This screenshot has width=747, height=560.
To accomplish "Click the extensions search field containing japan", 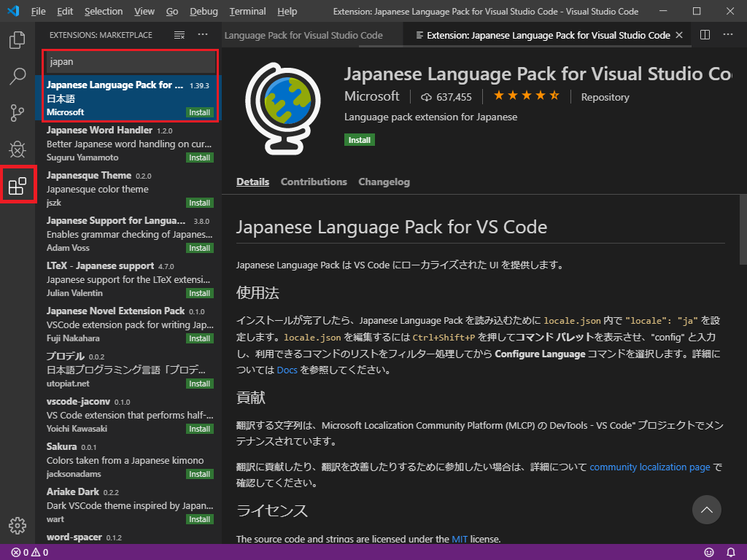I will click(130, 62).
